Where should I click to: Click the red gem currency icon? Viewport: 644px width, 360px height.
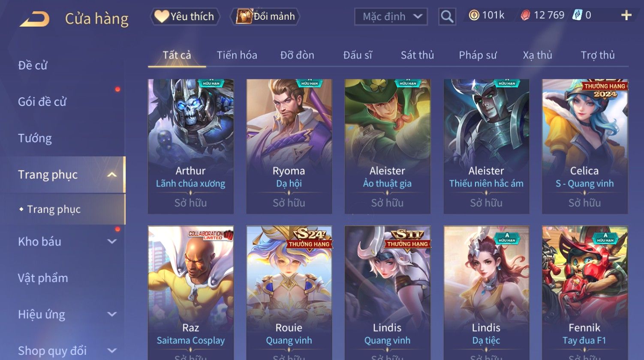point(525,15)
